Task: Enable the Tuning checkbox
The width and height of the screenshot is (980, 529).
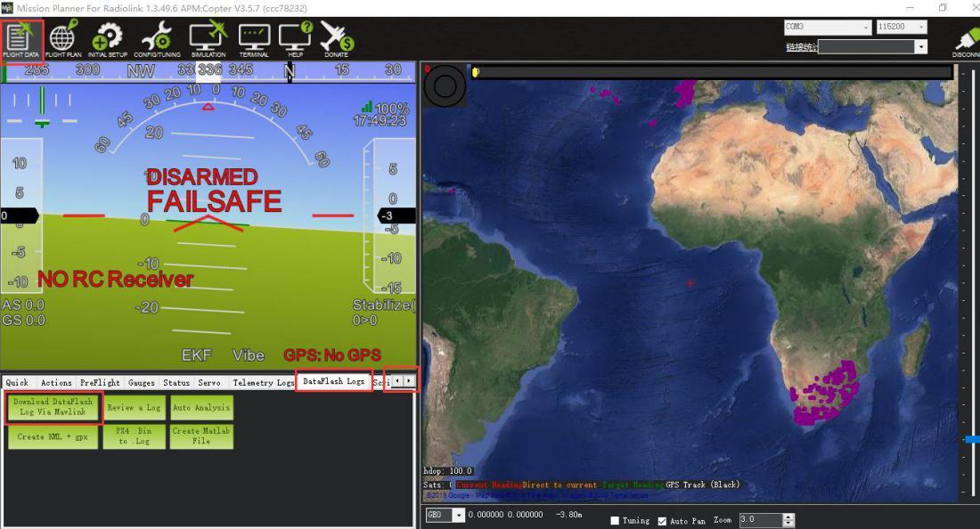Action: point(615,520)
